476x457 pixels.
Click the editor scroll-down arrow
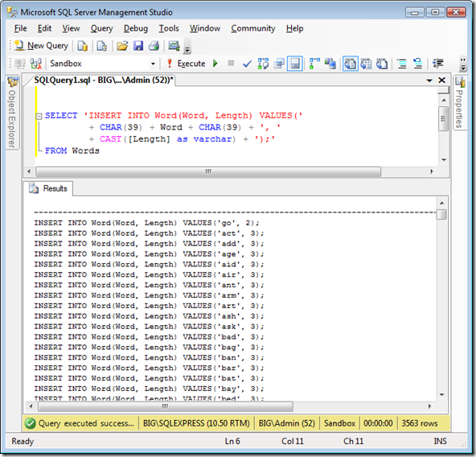click(444, 160)
